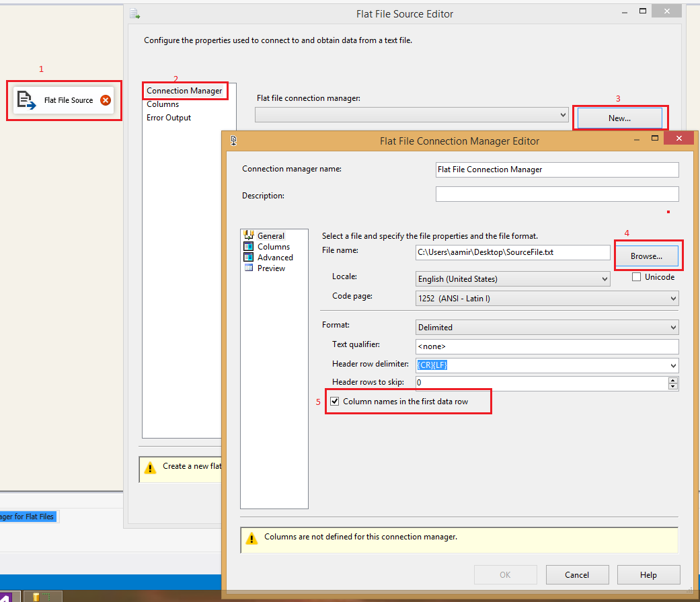The width and height of the screenshot is (700, 602).
Task: Click the warning icon near Create a new flat
Action: click(x=151, y=469)
